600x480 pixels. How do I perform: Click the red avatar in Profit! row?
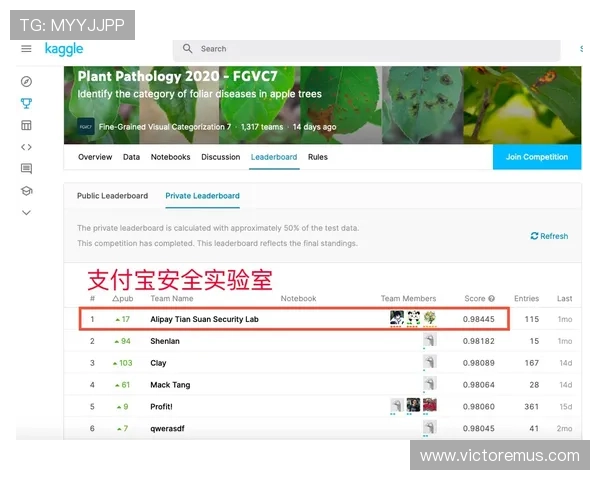click(430, 406)
